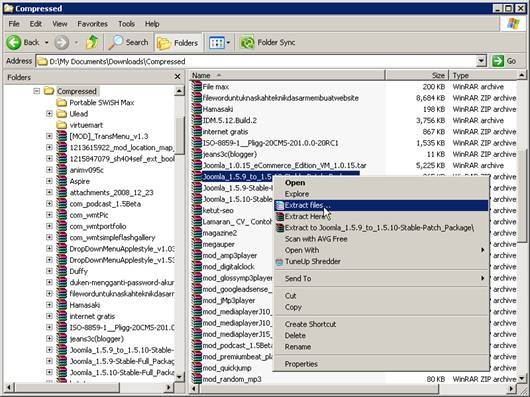Select the ketut-seo archive icon
530x397 pixels.
pos(196,210)
